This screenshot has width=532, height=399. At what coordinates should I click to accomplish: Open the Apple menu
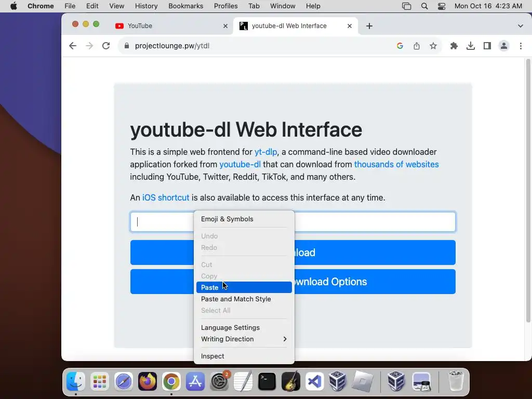pyautogui.click(x=14, y=6)
